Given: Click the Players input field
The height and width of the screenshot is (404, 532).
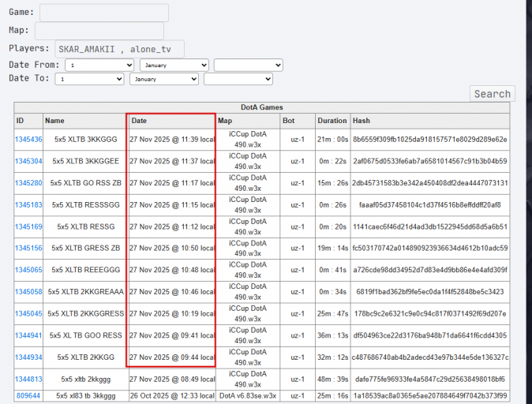Looking at the screenshot, I should (119, 49).
